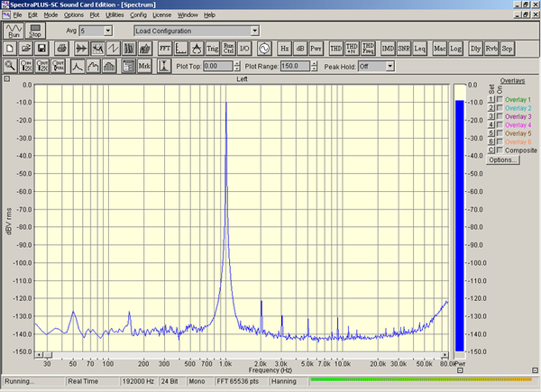The width and height of the screenshot is (541, 392).
Task: Enable the Overlay 6 checkbox
Action: (x=500, y=141)
